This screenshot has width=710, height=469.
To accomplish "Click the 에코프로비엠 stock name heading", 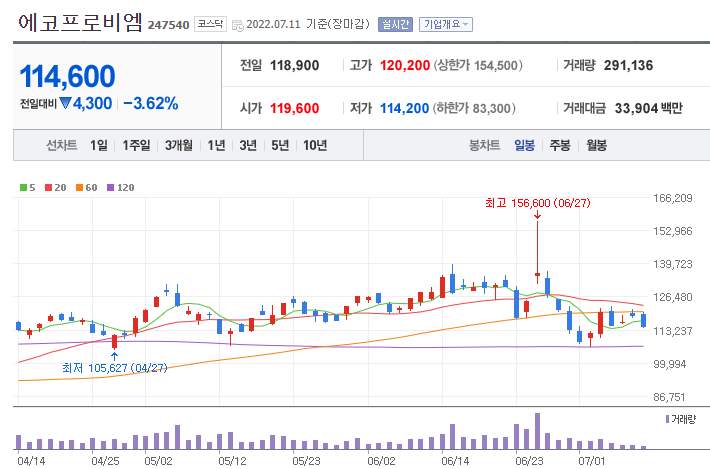I will (x=81, y=23).
